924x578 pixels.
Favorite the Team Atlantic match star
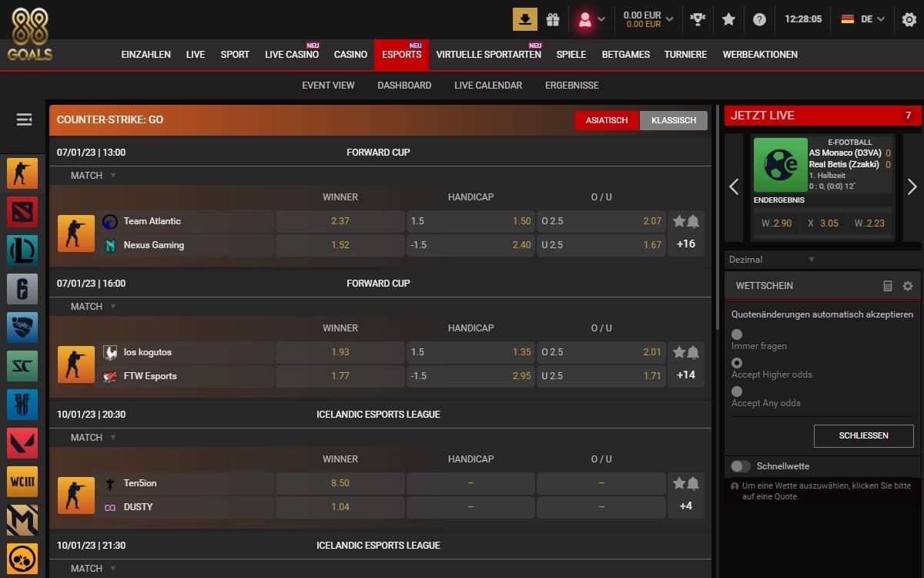click(x=678, y=221)
